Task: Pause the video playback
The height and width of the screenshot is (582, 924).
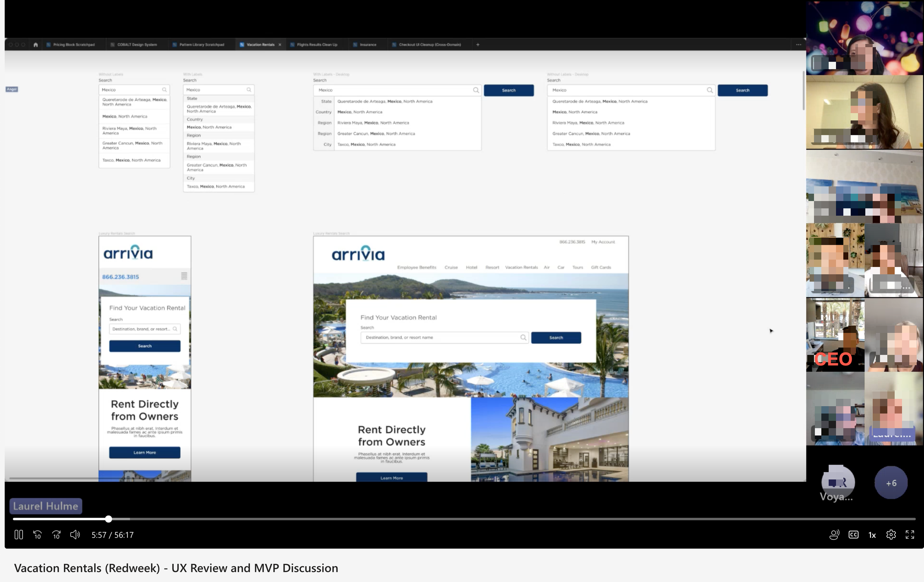Action: click(x=18, y=534)
